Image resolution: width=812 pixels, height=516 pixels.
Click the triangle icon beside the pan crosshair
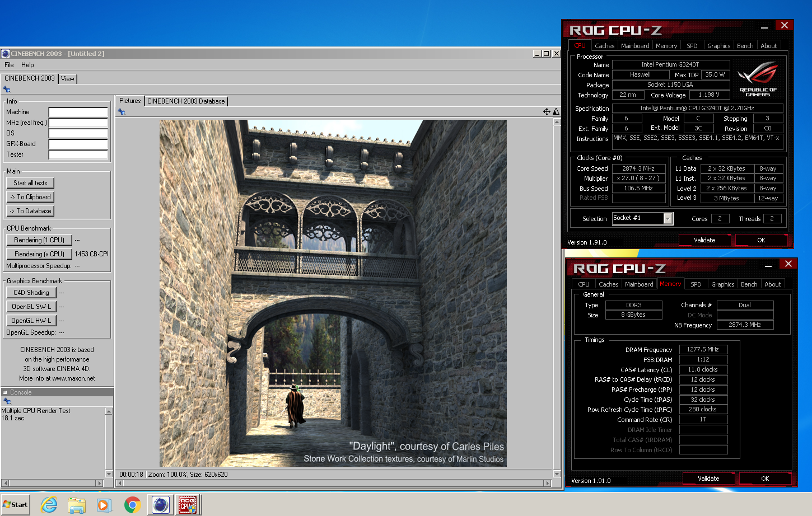click(x=556, y=111)
